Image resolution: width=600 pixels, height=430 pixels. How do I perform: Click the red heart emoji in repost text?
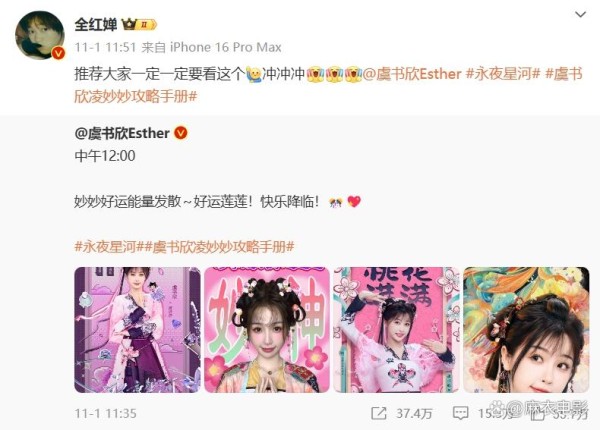[354, 201]
